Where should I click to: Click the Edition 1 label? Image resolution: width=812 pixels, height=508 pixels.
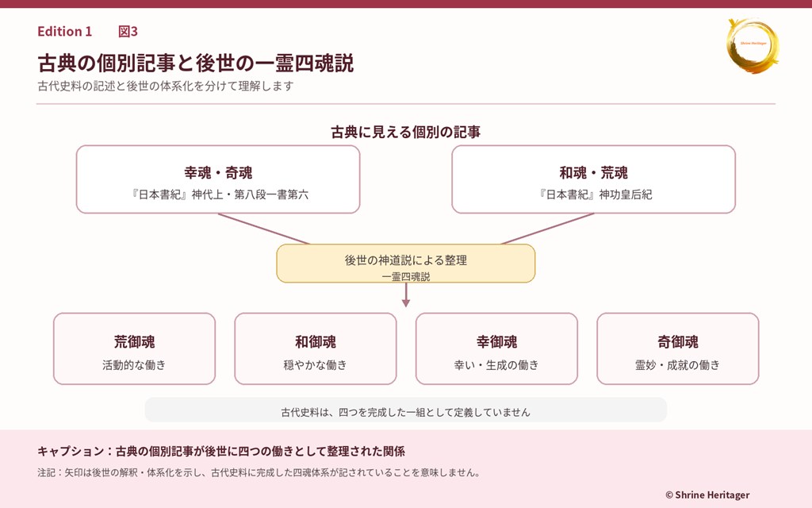pos(65,32)
